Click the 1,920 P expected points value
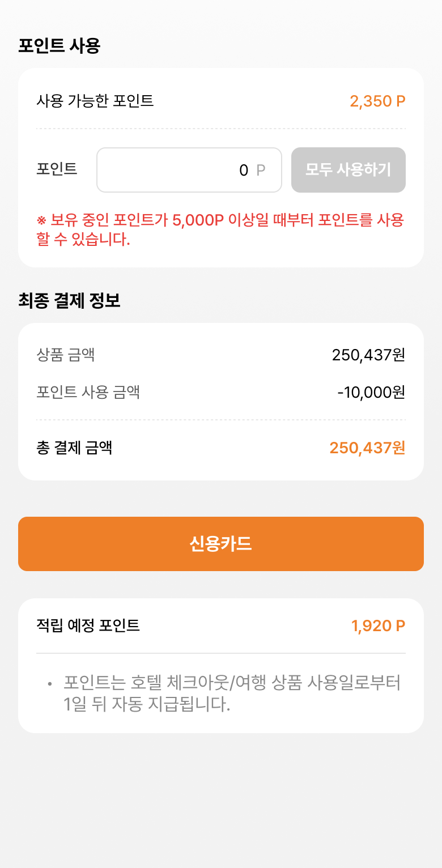This screenshot has height=868, width=442. pos(378,626)
